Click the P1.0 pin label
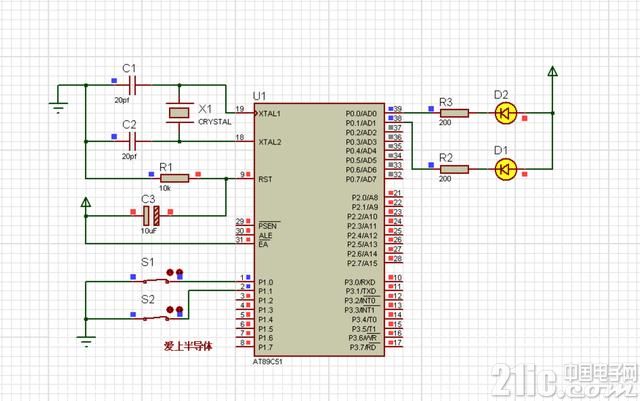The image size is (640, 401). coord(265,282)
